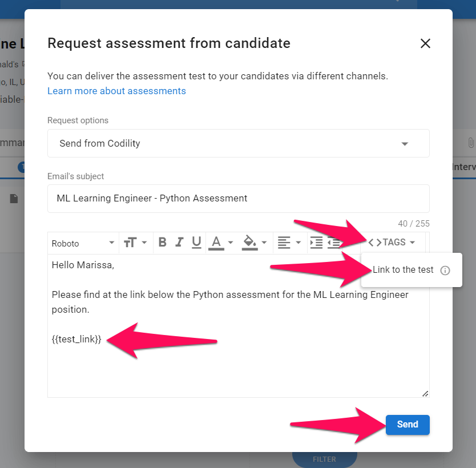Viewport: 476px width, 468px height.
Task: Open the font size dropdown
Action: click(135, 243)
